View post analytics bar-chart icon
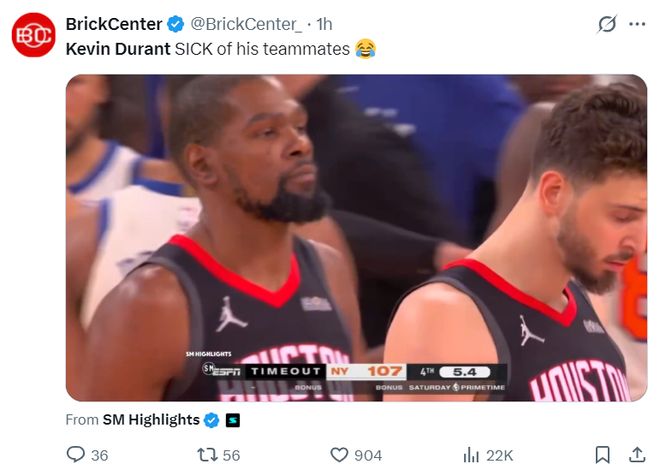Screen dimensions: 660x470 pyautogui.click(x=470, y=454)
